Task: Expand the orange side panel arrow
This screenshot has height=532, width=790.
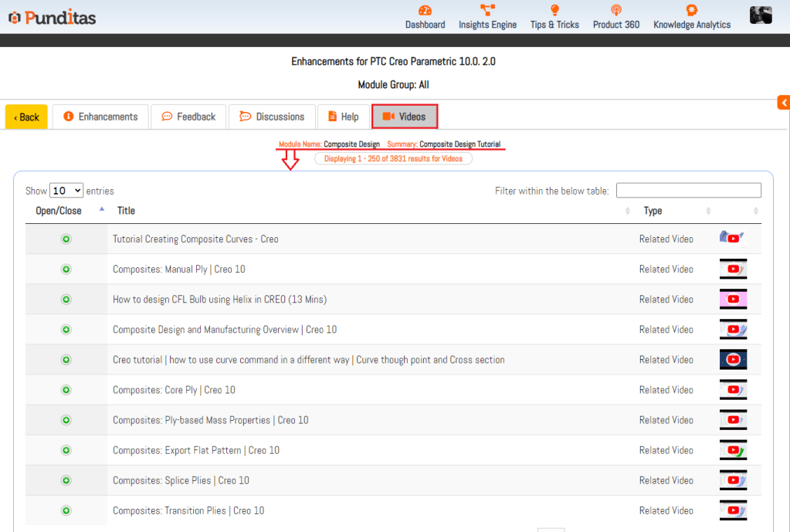Action: click(783, 103)
